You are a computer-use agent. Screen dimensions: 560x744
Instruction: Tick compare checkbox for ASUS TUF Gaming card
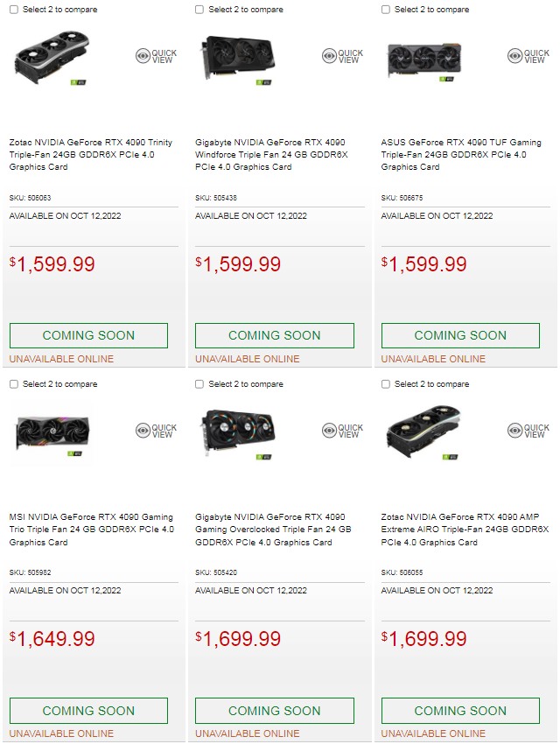click(386, 10)
